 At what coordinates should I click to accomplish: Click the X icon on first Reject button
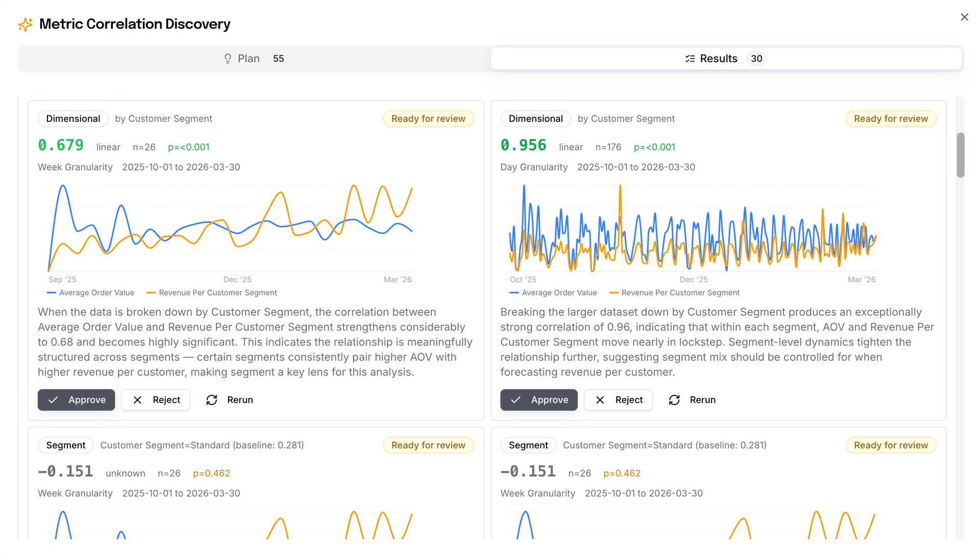click(137, 400)
